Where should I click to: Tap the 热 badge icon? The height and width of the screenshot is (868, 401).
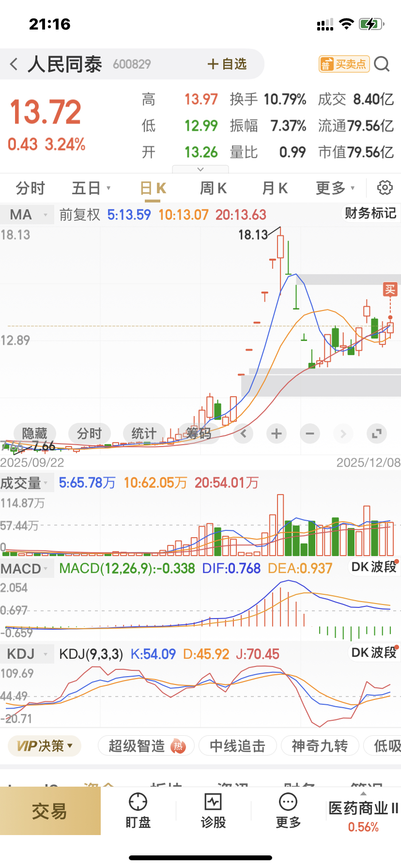pos(179,746)
